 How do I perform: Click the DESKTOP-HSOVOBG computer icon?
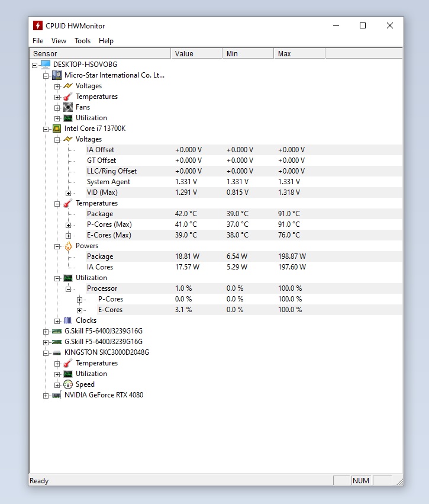[46, 65]
